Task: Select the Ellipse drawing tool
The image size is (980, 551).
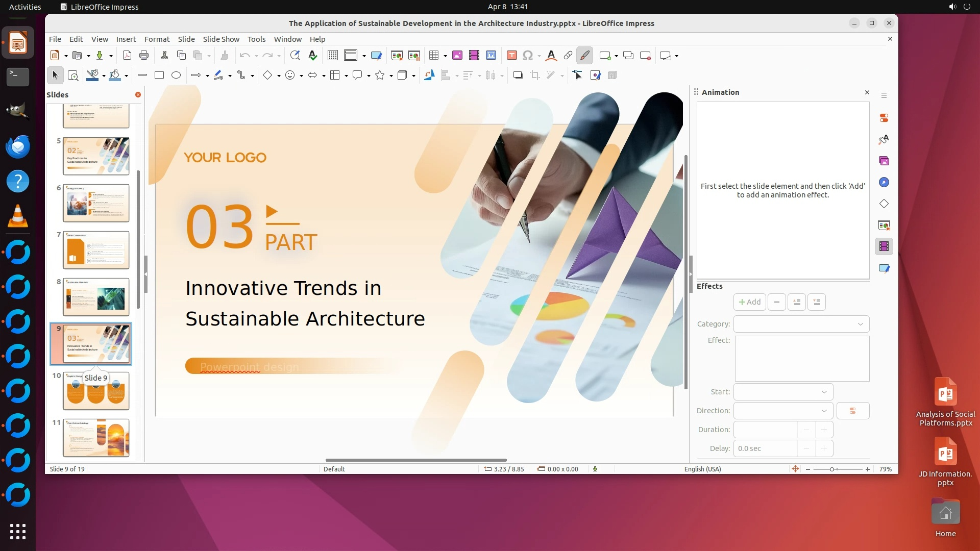Action: click(x=176, y=76)
